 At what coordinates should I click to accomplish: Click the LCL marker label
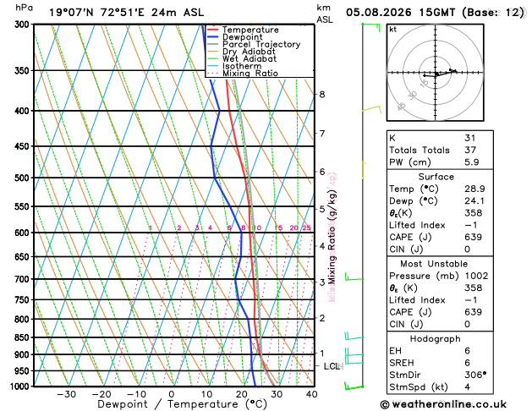[x=333, y=366]
